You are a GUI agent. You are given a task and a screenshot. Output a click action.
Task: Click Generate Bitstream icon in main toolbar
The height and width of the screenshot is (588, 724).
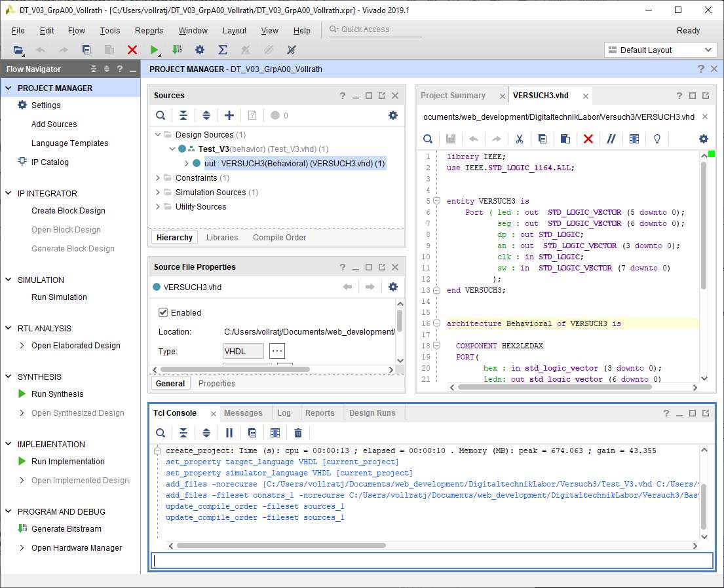click(x=177, y=50)
